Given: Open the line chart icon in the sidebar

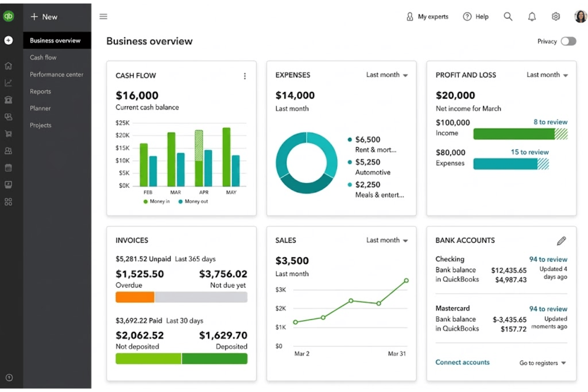Looking at the screenshot, I should point(8,83).
